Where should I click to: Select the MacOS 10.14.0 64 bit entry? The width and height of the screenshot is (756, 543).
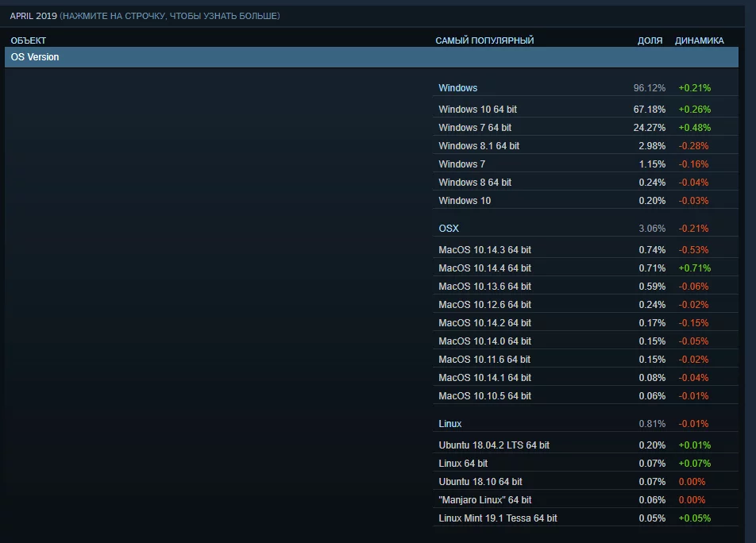pyautogui.click(x=585, y=341)
